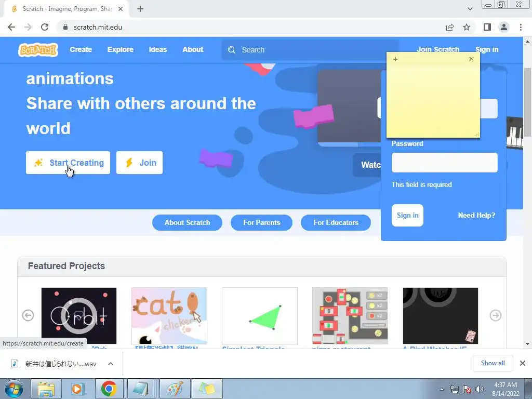Show next featured projects with right arrow
532x399 pixels.
coord(496,315)
